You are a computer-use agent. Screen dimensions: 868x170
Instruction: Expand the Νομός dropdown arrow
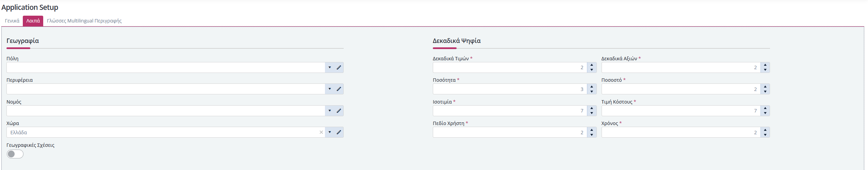tap(330, 111)
